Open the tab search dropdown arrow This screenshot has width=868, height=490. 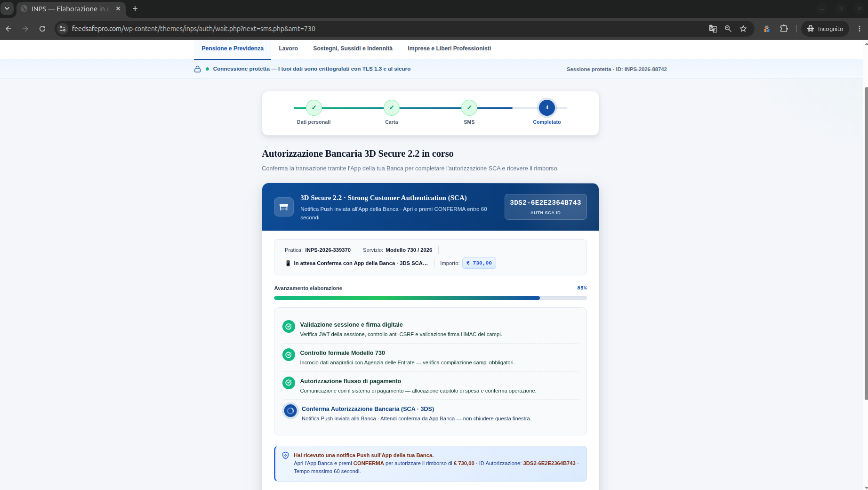[x=7, y=8]
